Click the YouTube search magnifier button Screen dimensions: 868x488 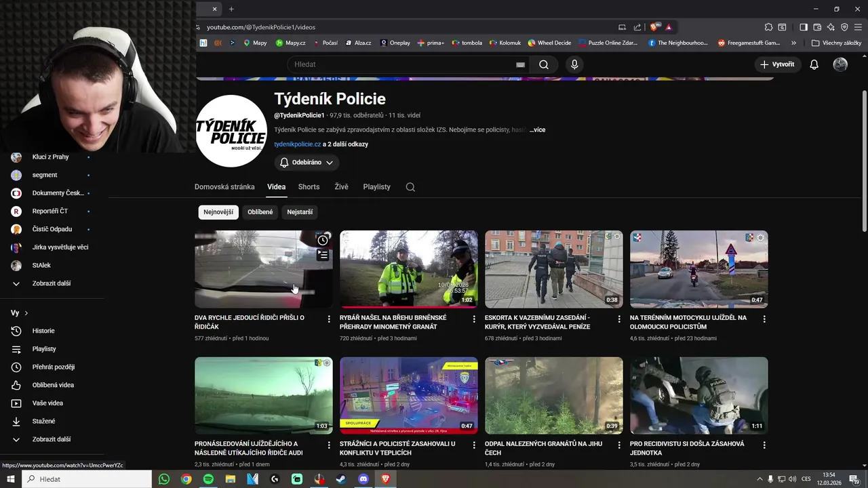pyautogui.click(x=544, y=64)
